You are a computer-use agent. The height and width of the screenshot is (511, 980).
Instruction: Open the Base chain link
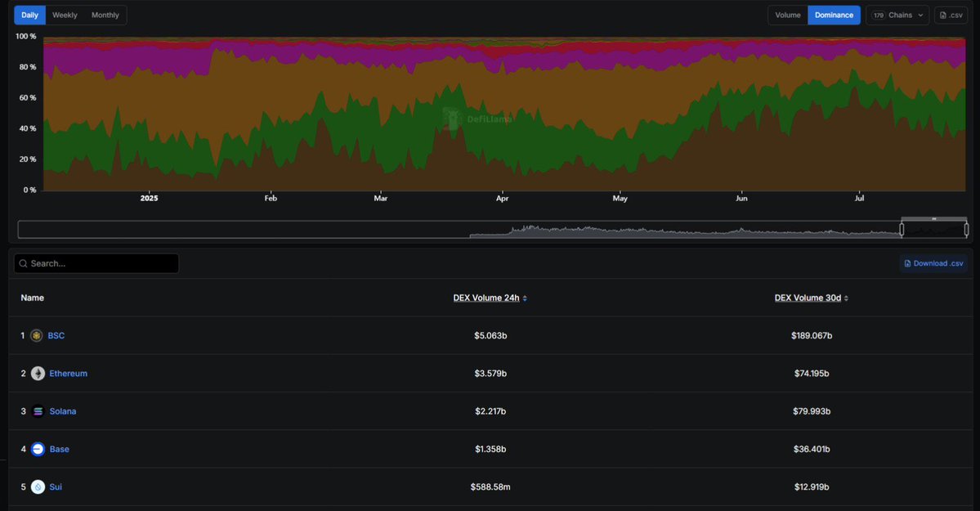60,449
